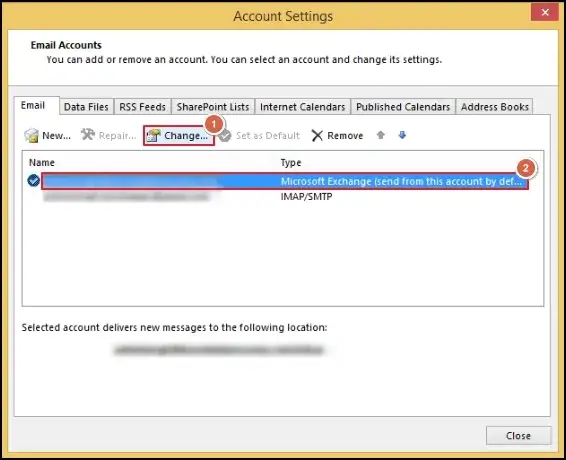Click the Set as Default checkmark icon

coord(225,136)
